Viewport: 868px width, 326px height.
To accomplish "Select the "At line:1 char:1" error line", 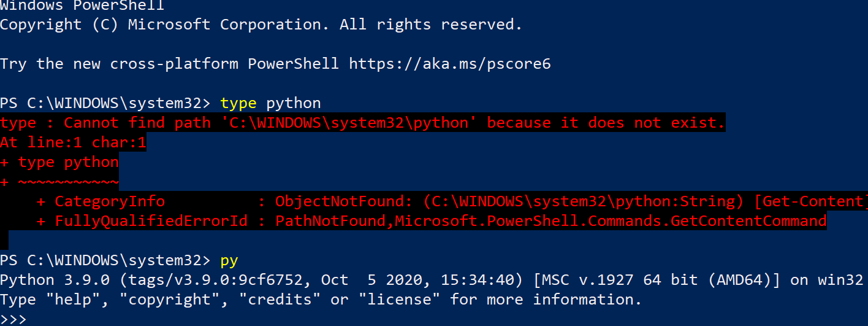I will click(x=73, y=142).
